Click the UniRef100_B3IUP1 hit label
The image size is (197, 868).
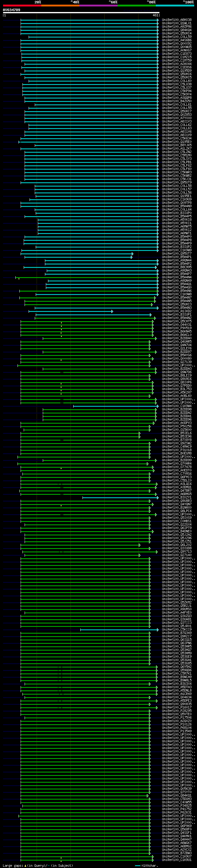(x=177, y=314)
